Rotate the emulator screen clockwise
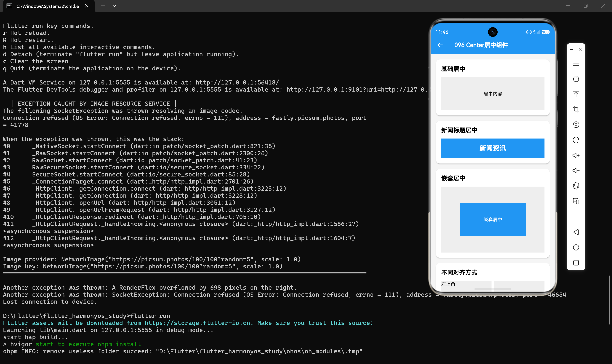Viewport: 612px width, 364px height. 576,140
